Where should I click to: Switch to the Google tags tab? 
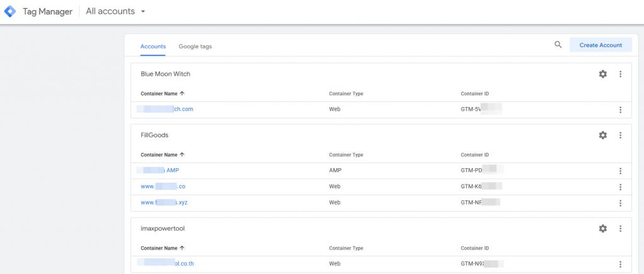click(195, 47)
